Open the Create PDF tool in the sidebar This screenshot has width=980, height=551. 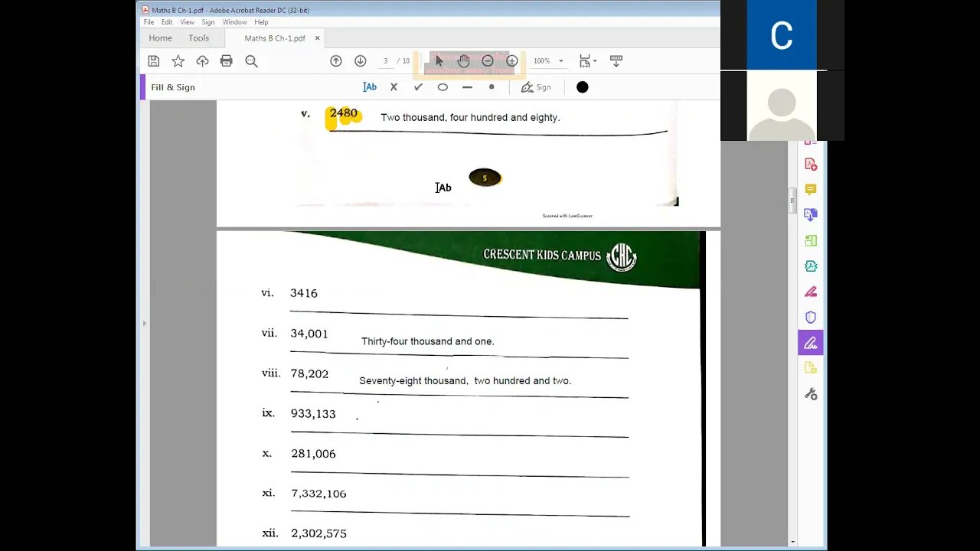tap(811, 164)
